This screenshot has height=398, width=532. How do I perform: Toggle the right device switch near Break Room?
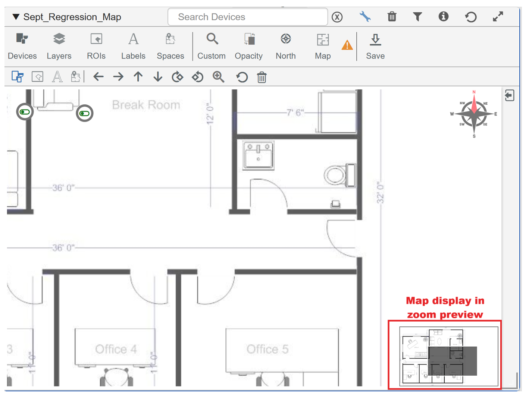pyautogui.click(x=85, y=113)
